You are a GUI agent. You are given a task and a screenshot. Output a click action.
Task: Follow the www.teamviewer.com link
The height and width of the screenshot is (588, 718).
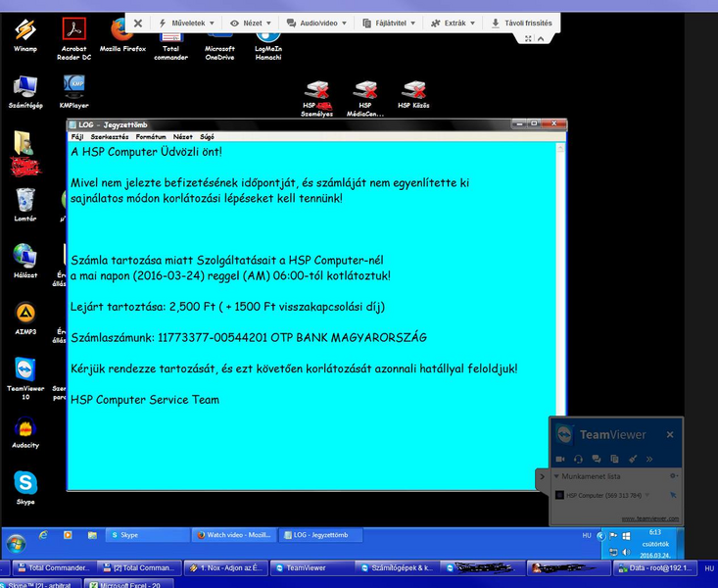tap(650, 518)
